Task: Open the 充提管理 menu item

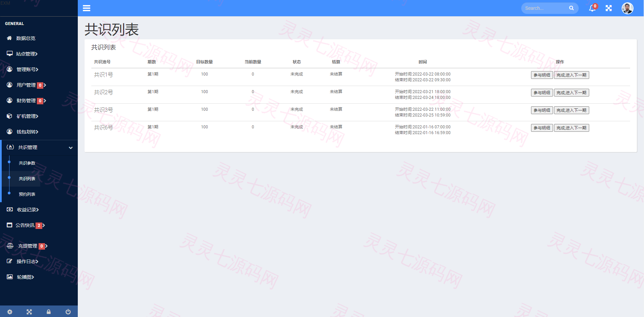Action: pyautogui.click(x=28, y=246)
